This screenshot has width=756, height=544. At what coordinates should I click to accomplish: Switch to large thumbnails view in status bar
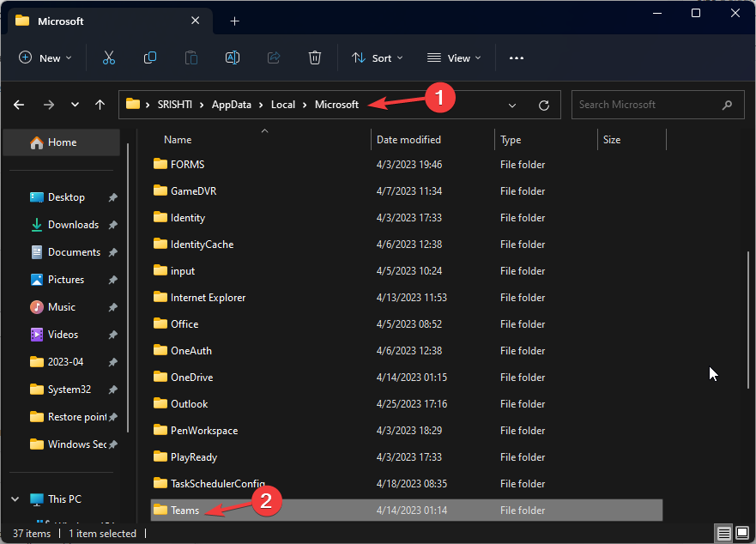click(x=741, y=534)
